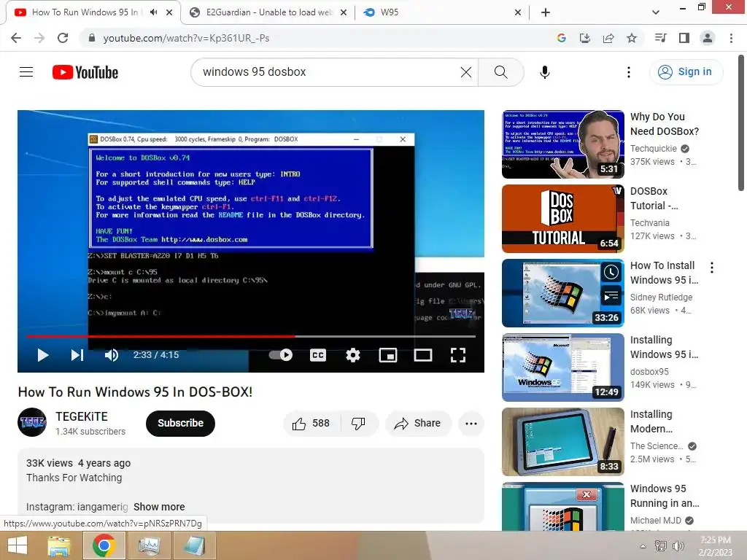The height and width of the screenshot is (560, 747).
Task: Open YouTube settings three-dot menu
Action: point(628,72)
